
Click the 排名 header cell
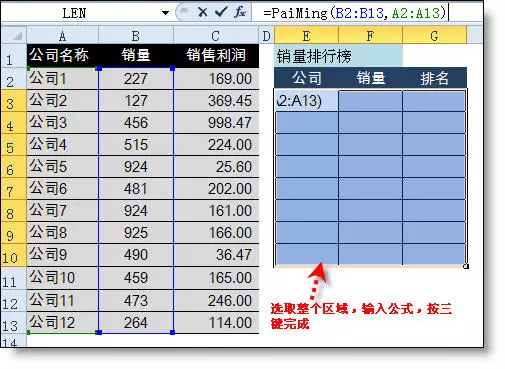pyautogui.click(x=434, y=78)
